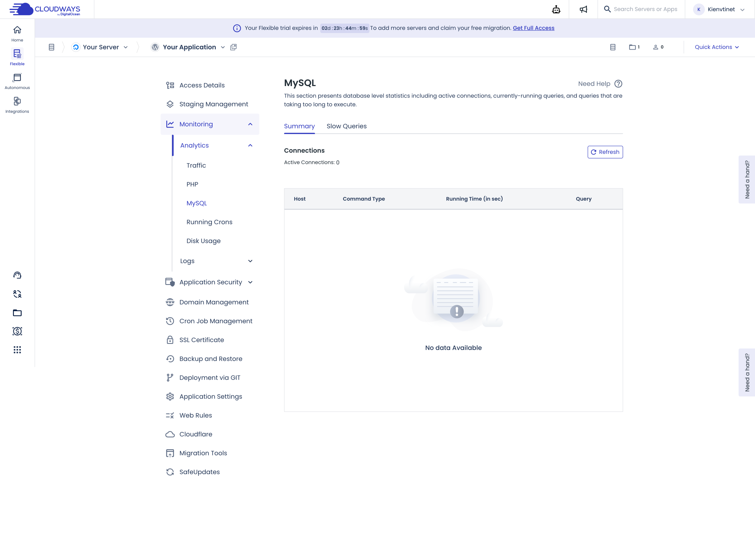Click the Refresh connections button
This screenshot has height=560, width=755.
[605, 152]
